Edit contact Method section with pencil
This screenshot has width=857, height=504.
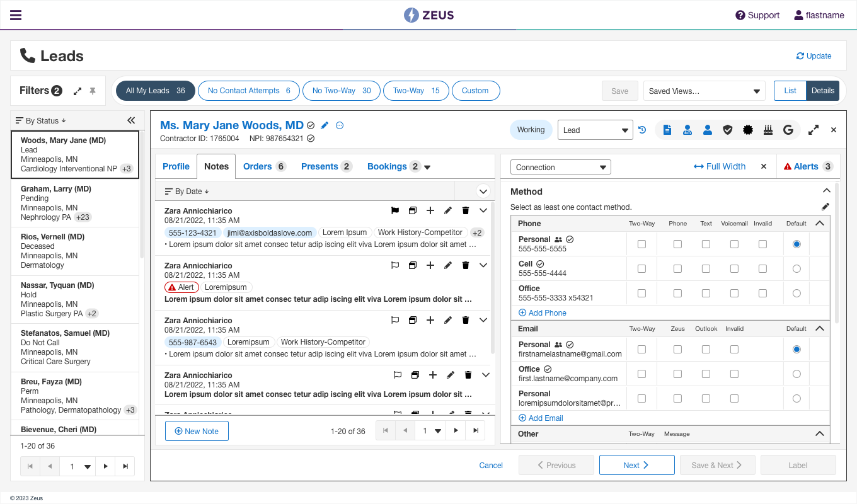[825, 207]
